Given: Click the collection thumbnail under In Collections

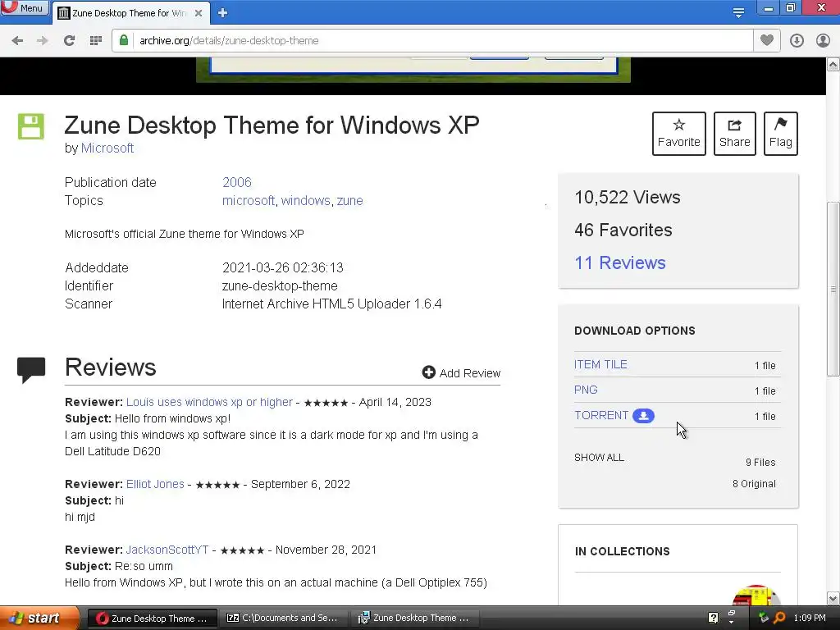Looking at the screenshot, I should (756, 595).
